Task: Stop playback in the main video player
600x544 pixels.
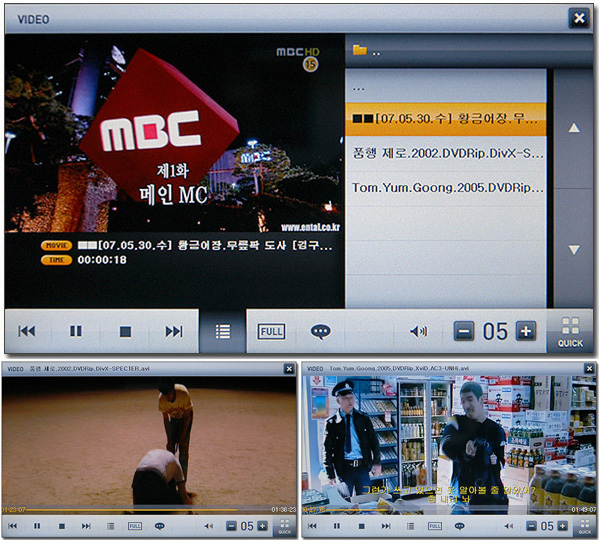Action: pos(125,331)
